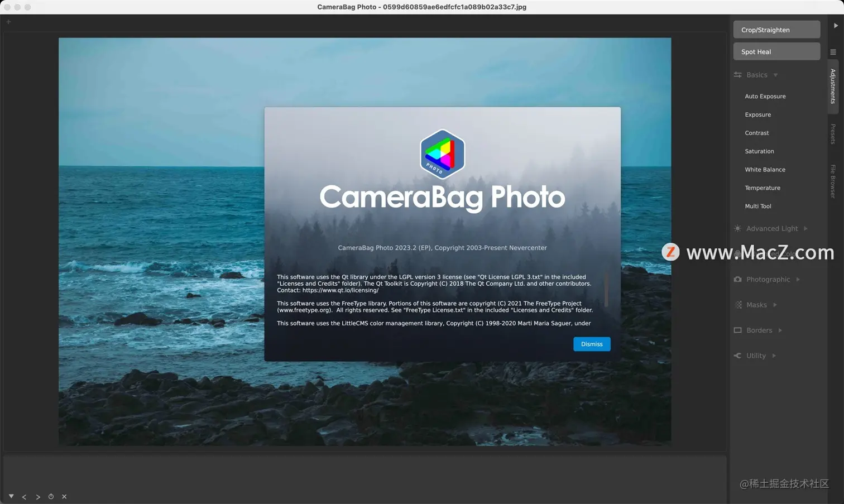Image resolution: width=844 pixels, height=504 pixels.
Task: Expand the Utility section arrow
Action: pos(774,356)
